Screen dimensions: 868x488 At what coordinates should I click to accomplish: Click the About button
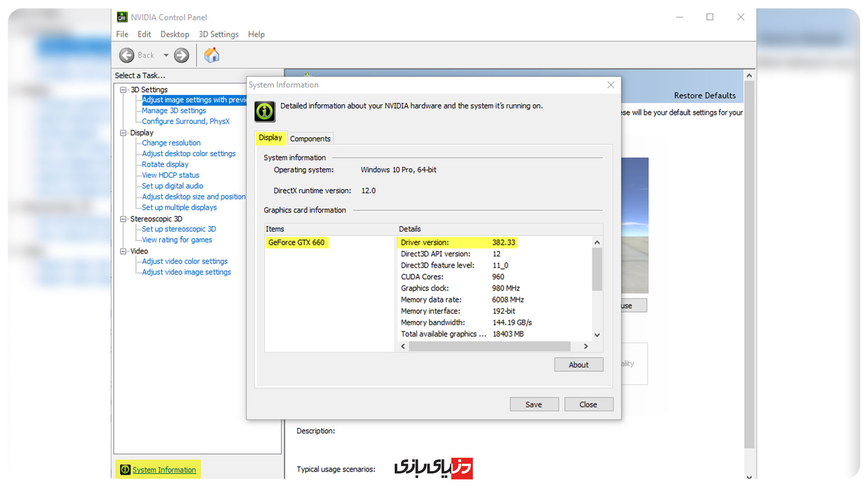pos(579,364)
